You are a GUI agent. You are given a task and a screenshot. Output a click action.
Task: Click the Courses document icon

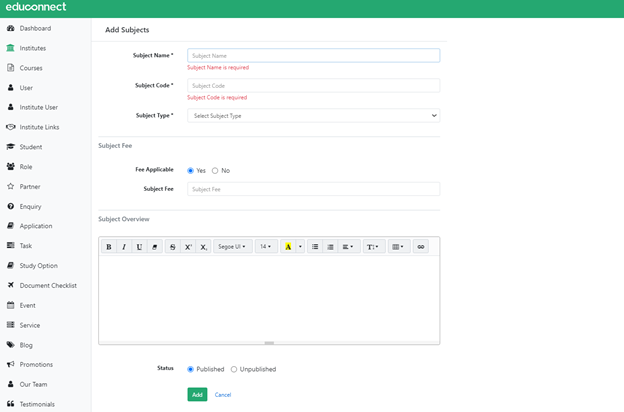11,68
